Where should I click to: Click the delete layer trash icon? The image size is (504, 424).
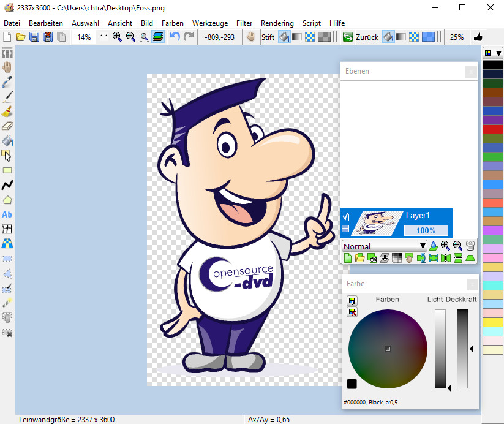pos(470,246)
